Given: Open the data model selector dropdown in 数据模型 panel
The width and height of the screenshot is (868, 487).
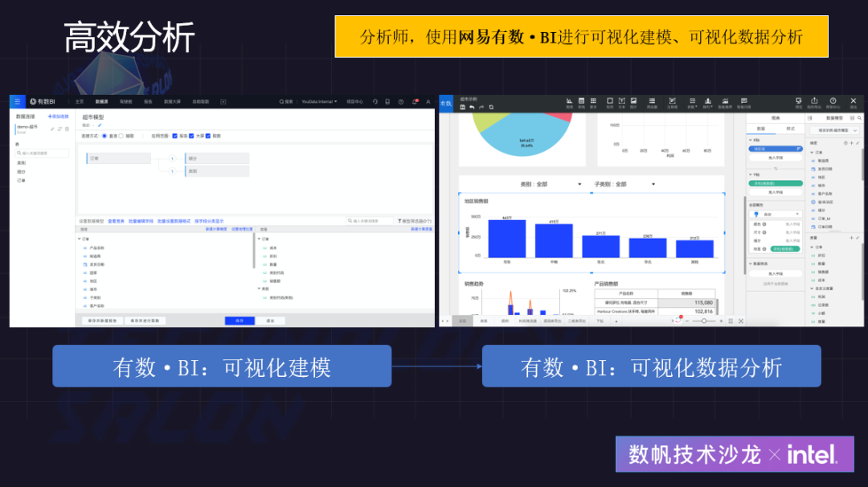Looking at the screenshot, I should tap(834, 131).
